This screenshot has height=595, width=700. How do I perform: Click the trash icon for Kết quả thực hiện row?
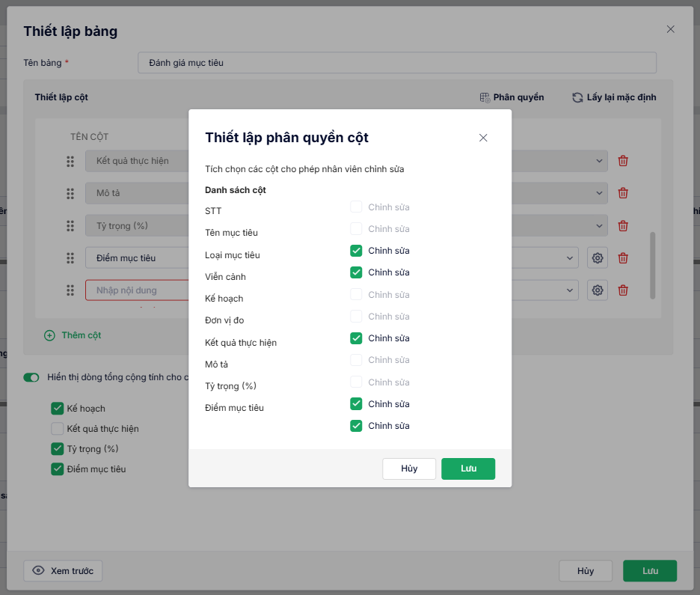(x=623, y=161)
